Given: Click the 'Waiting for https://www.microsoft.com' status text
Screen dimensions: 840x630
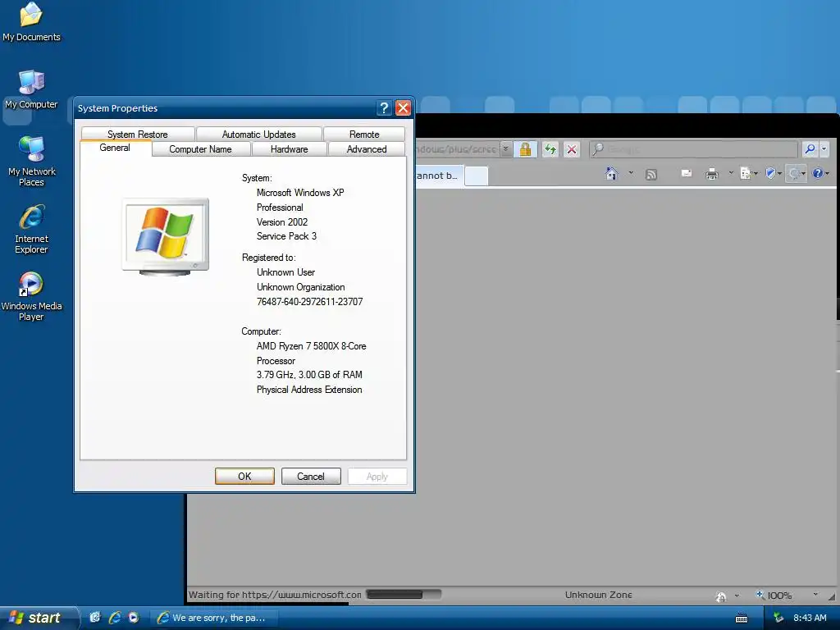Looking at the screenshot, I should [275, 595].
